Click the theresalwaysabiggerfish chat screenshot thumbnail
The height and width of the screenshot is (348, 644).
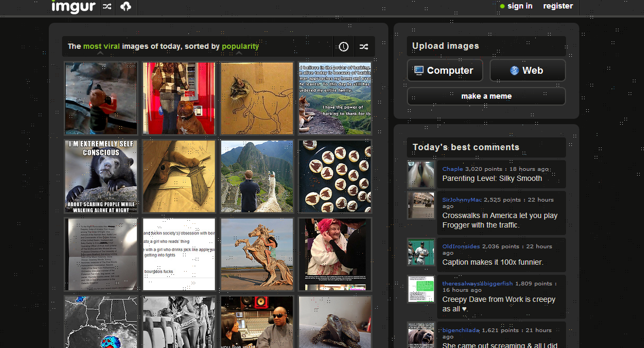tap(421, 290)
